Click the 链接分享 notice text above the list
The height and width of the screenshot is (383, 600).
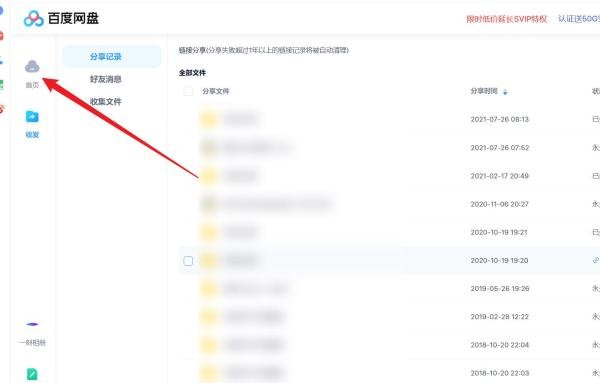pyautogui.click(x=264, y=50)
